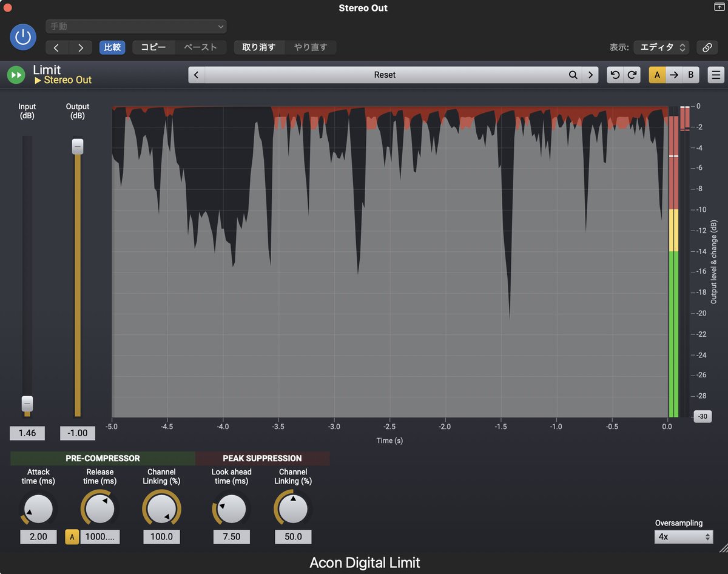This screenshot has height=574, width=728.
Task: Click the green Acon Digital bypass icon
Action: click(x=16, y=75)
